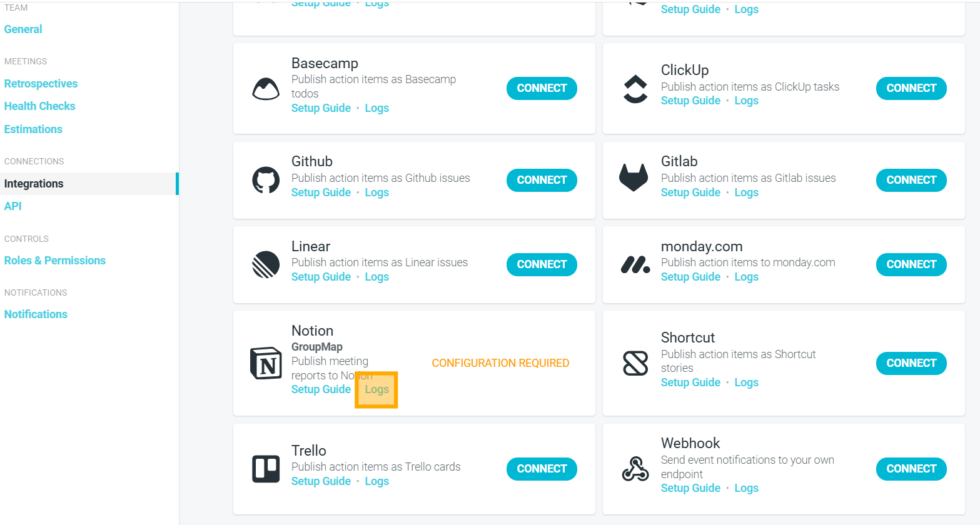Screen dimensions: 980x525
Task: Connect the Github integration
Action: point(542,180)
